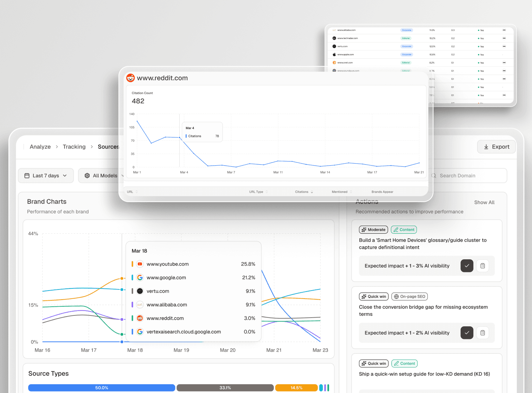
Task: Click Show All in Actions panel
Action: (x=484, y=202)
